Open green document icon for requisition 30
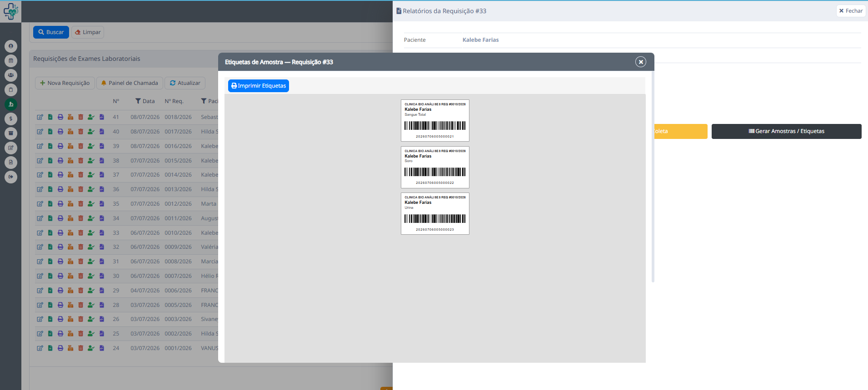This screenshot has width=868, height=390. pos(50,276)
